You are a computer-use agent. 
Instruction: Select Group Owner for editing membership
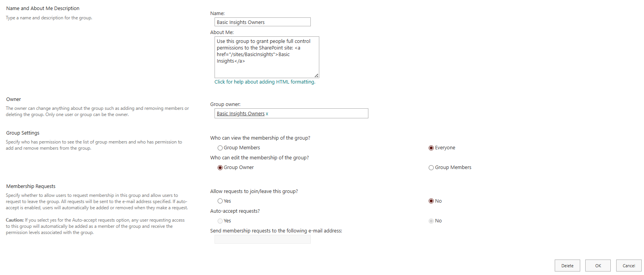point(220,167)
